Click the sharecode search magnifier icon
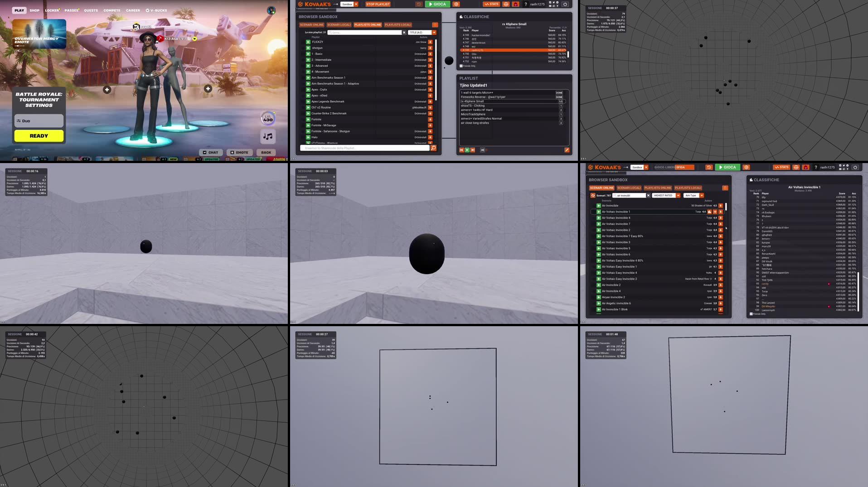This screenshot has width=868, height=487. 433,148
